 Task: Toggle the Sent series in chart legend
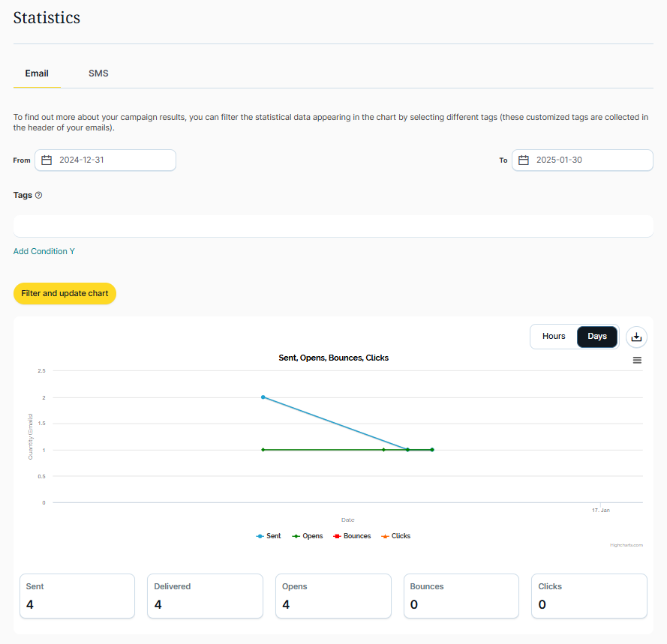269,536
